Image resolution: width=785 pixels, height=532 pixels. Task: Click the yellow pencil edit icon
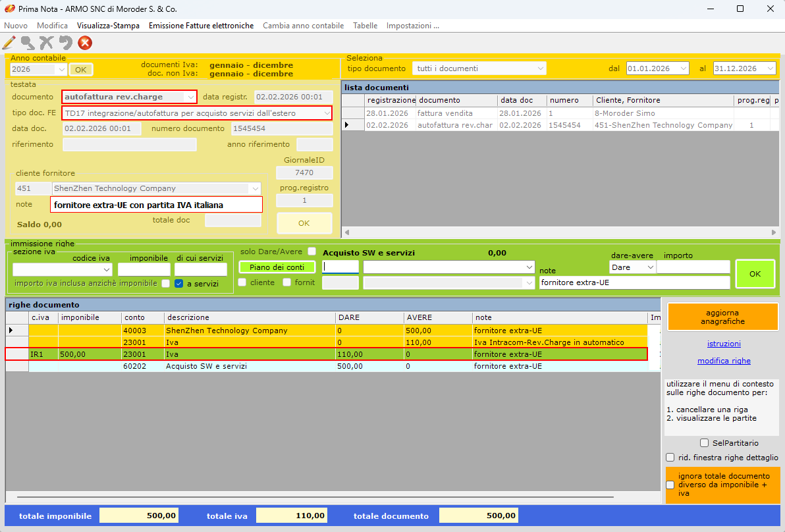(9, 43)
